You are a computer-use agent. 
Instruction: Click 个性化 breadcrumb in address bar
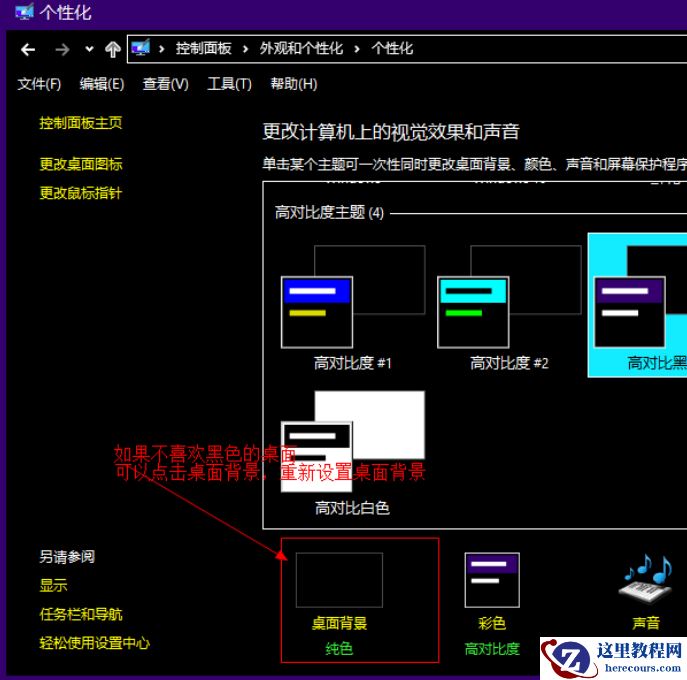392,48
